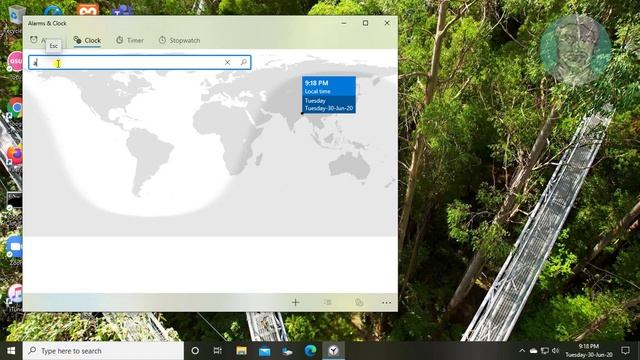Maximize the Alarms & Clock window
640x360 pixels.
point(365,23)
